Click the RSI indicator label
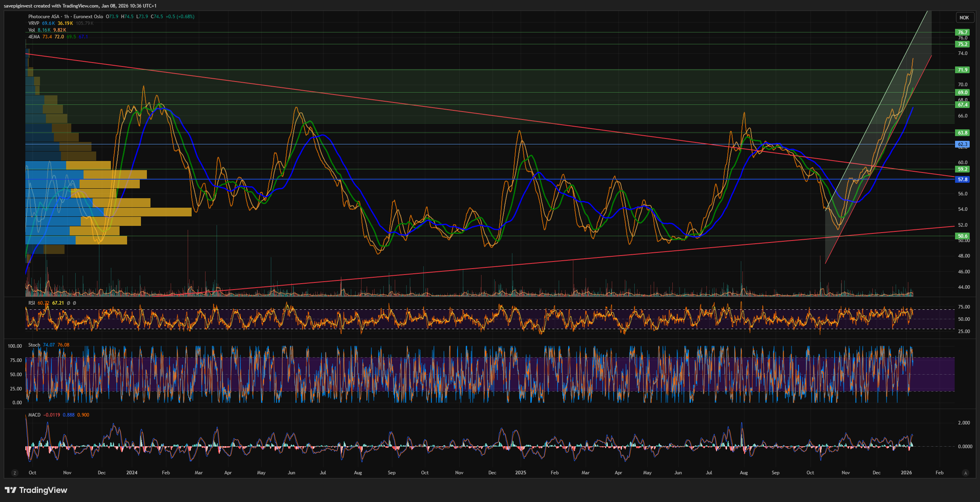Image resolution: width=980 pixels, height=502 pixels. (32, 303)
